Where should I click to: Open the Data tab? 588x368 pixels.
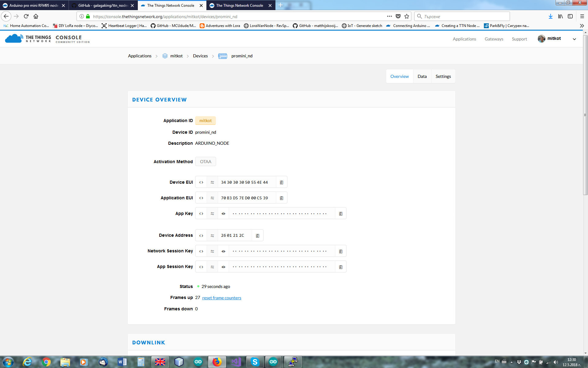coord(422,76)
